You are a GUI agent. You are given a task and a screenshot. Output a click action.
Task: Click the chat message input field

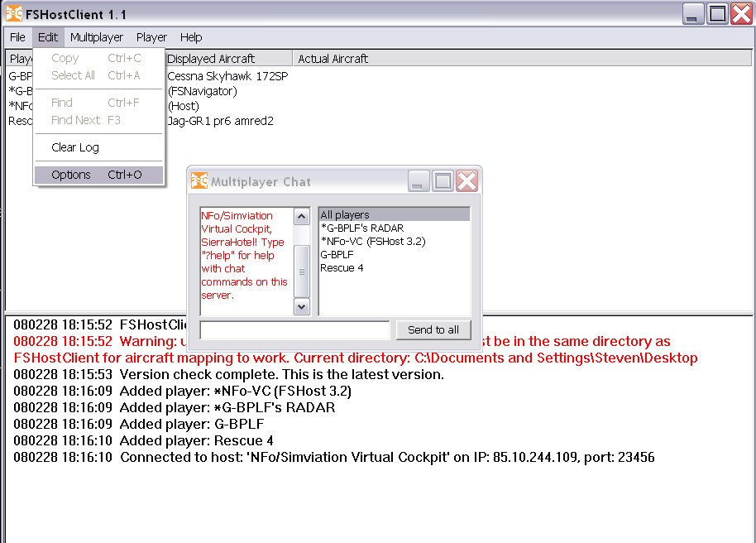coord(294,330)
